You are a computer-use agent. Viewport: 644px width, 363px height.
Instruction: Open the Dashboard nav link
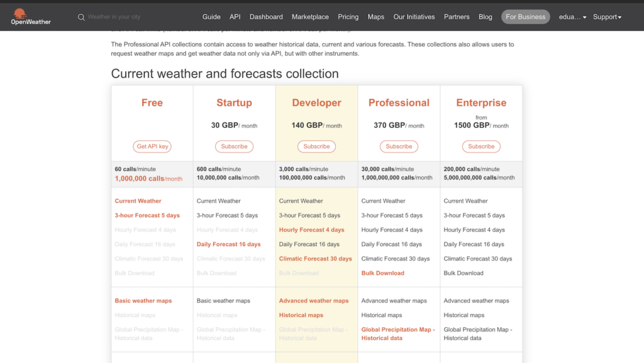266,17
